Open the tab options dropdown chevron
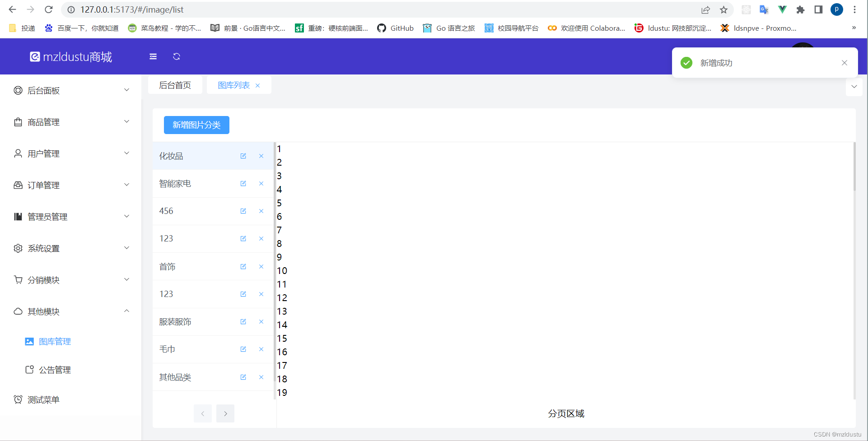Image resolution: width=868 pixels, height=441 pixels. click(854, 87)
